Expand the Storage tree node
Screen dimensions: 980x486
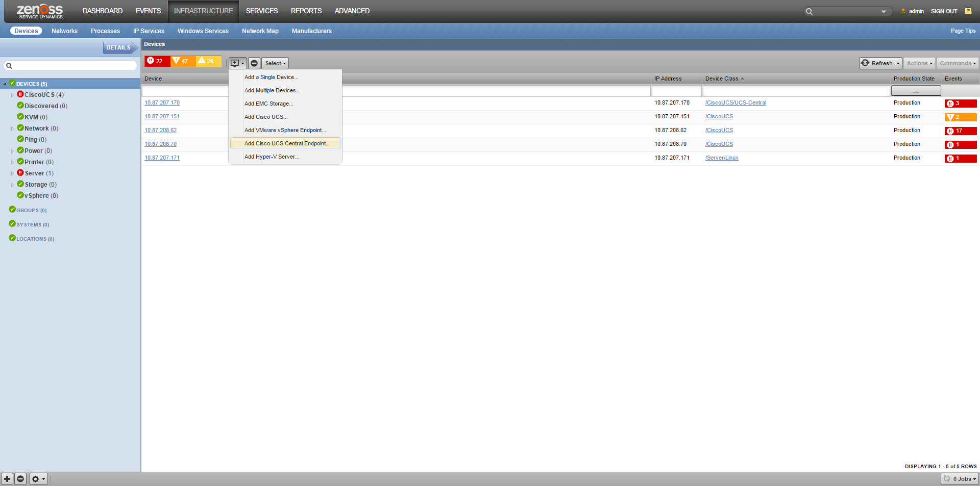tap(12, 185)
